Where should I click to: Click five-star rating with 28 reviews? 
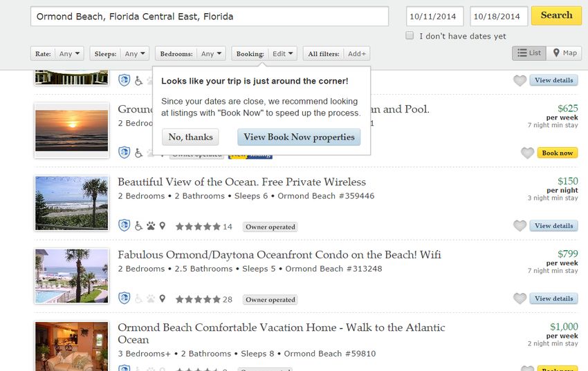pos(204,300)
